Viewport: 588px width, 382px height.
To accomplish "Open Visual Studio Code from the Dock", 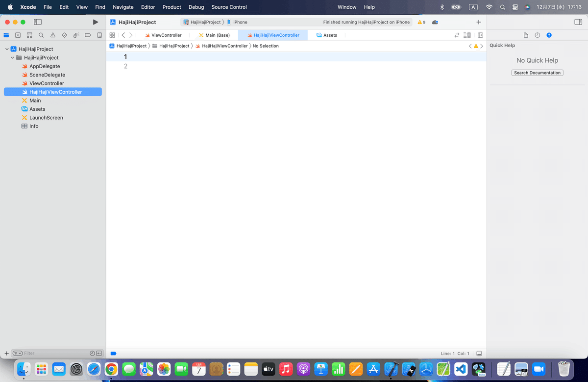I will point(461,369).
